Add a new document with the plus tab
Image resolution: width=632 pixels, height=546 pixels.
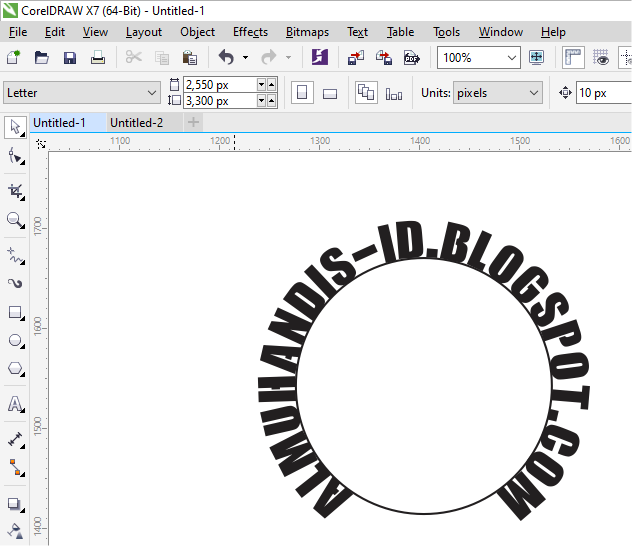coord(193,122)
